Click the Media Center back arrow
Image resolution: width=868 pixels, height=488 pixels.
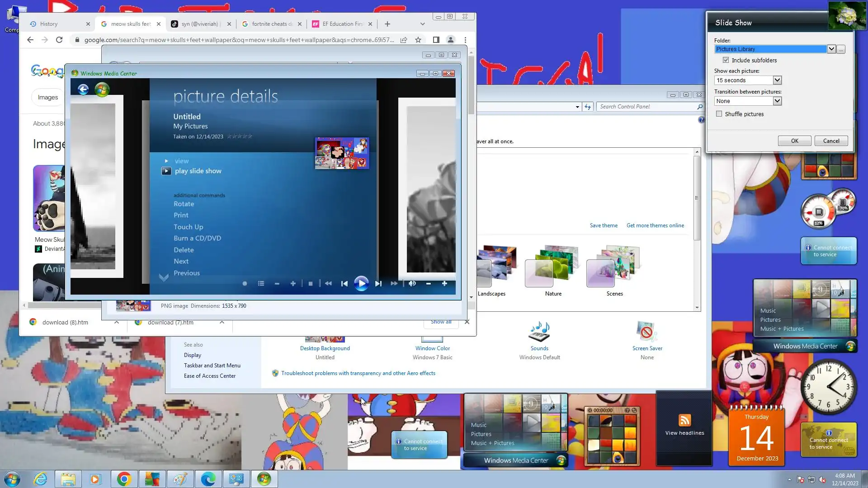[83, 89]
